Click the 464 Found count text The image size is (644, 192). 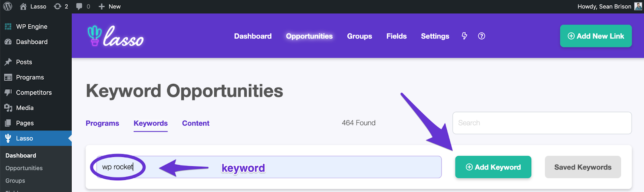pyautogui.click(x=359, y=123)
